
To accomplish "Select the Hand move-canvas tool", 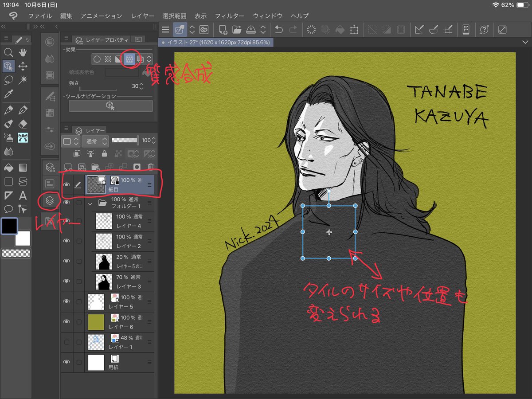I will 23,53.
